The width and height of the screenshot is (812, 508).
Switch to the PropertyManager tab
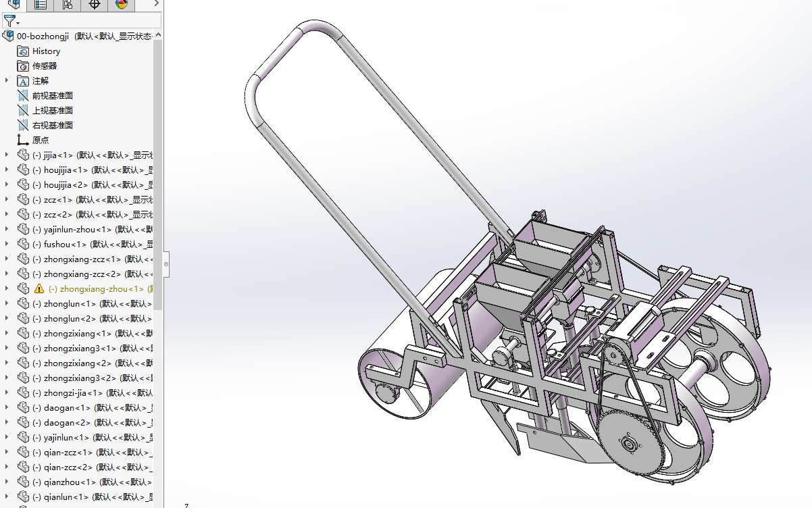point(41,5)
